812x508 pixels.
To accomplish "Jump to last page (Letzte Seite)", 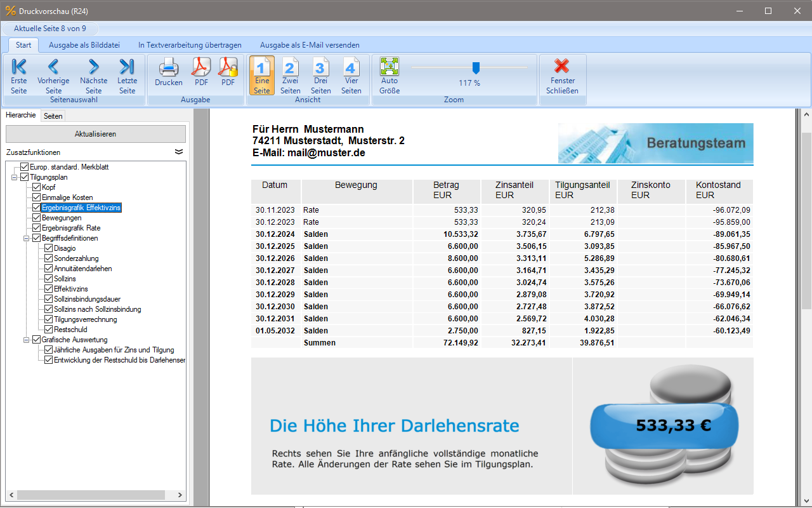I will (x=128, y=76).
